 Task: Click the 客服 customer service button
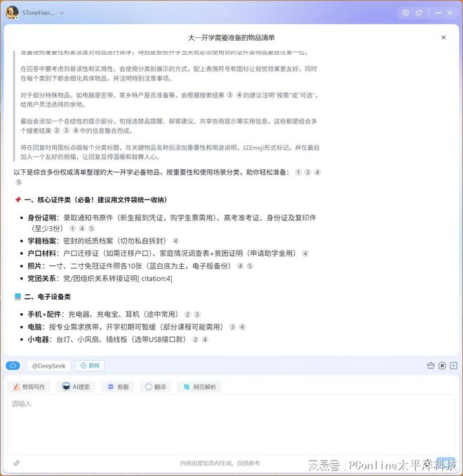pos(119,387)
